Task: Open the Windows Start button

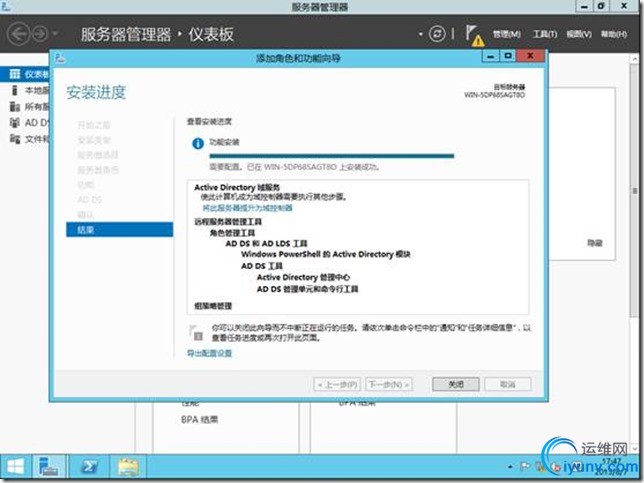Action: pyautogui.click(x=15, y=467)
